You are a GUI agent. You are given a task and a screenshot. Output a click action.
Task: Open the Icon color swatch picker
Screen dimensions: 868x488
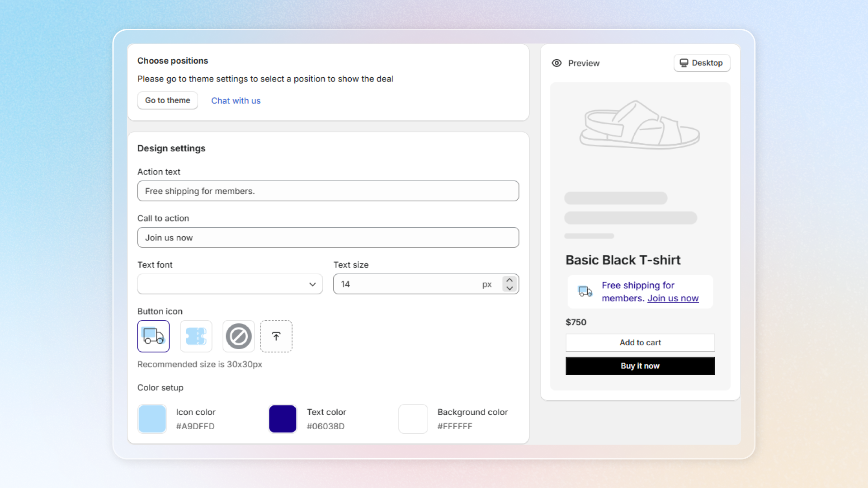(152, 419)
